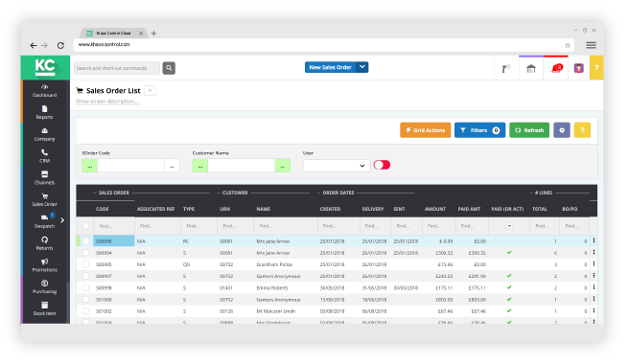Click right button of SOrder Code field
This screenshot has height=364, width=629.
(x=172, y=166)
